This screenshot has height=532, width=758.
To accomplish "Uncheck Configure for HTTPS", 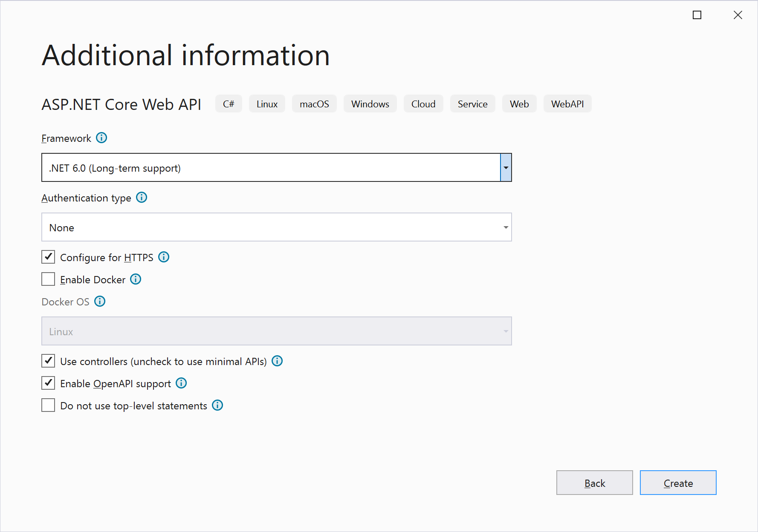I will click(48, 257).
